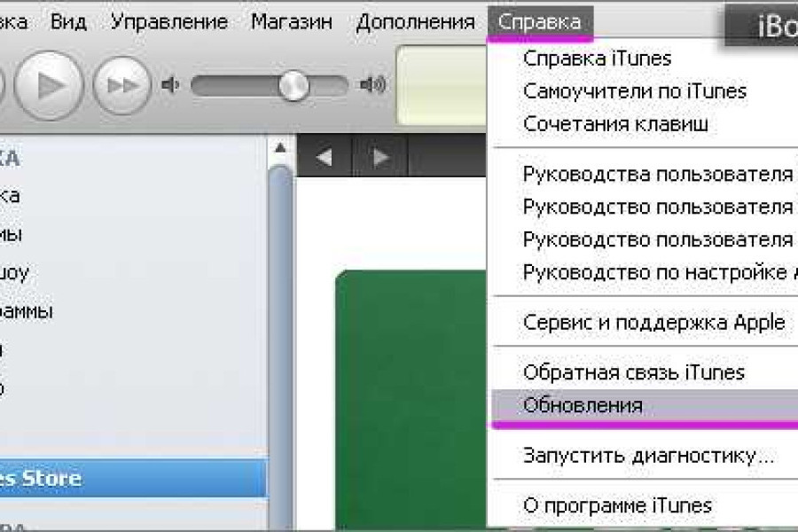This screenshot has width=798, height=532.
Task: Adjust the volume slider knob
Action: point(291,85)
